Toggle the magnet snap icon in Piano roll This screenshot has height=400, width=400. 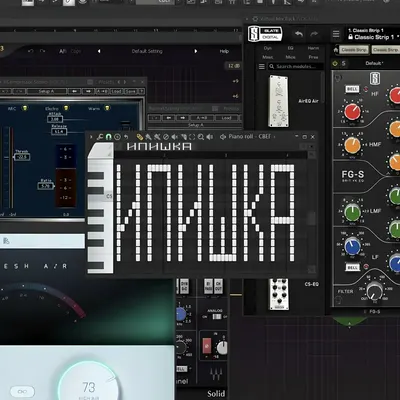108,137
